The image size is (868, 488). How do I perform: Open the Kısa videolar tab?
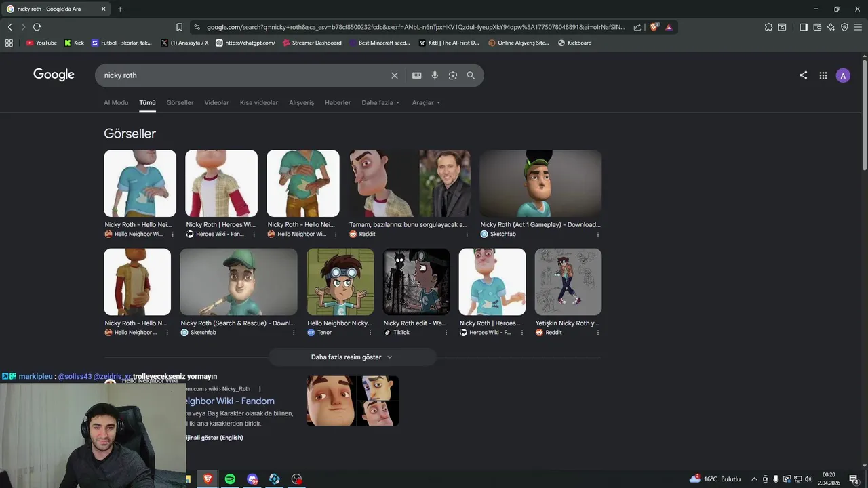(x=259, y=103)
